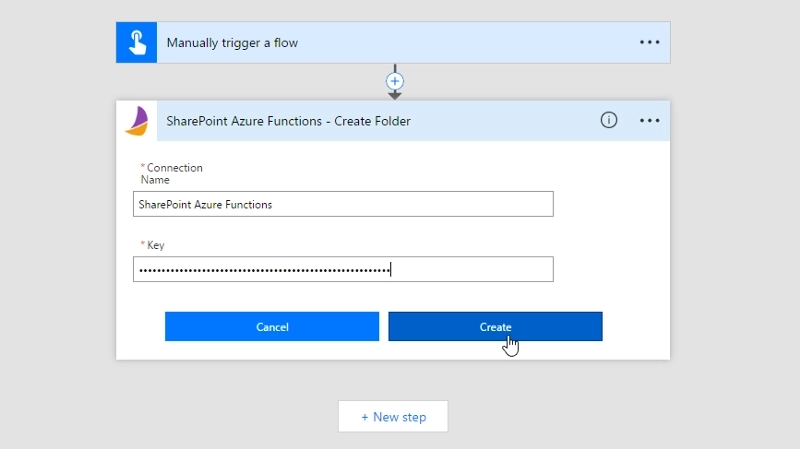Viewport: 800px width, 449px height.
Task: Click the SharePoint Azure Functions sail logo
Action: tap(137, 121)
